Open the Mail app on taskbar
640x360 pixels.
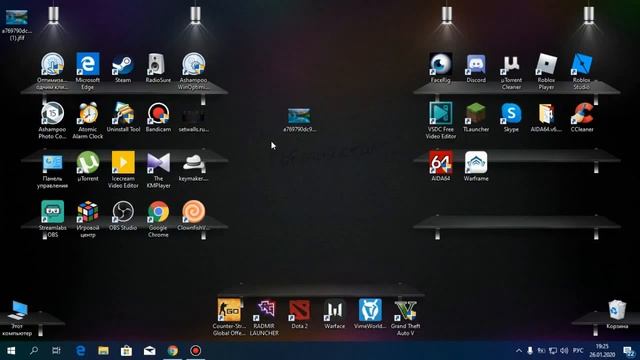(x=149, y=351)
